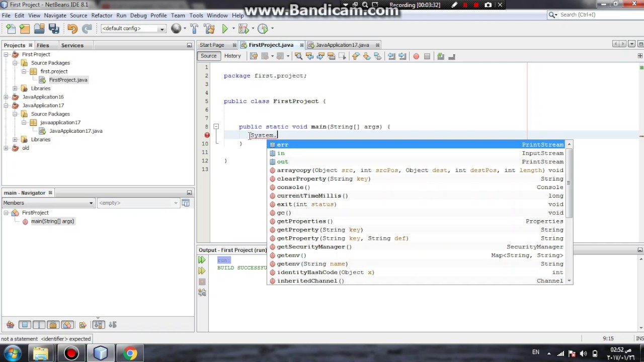Toggle Show Fields filter in Navigator
This screenshot has height=362, width=644.
coord(25,325)
